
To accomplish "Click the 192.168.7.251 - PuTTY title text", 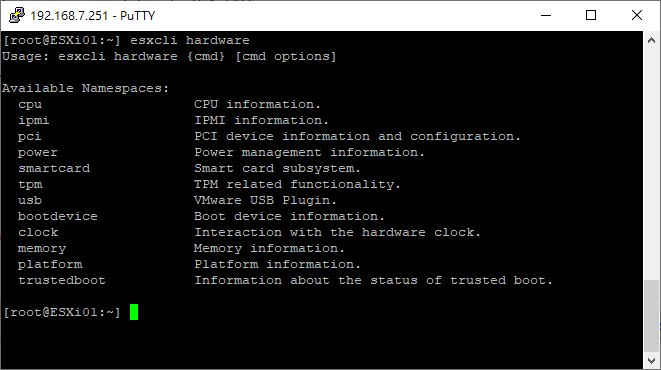I will pos(93,16).
